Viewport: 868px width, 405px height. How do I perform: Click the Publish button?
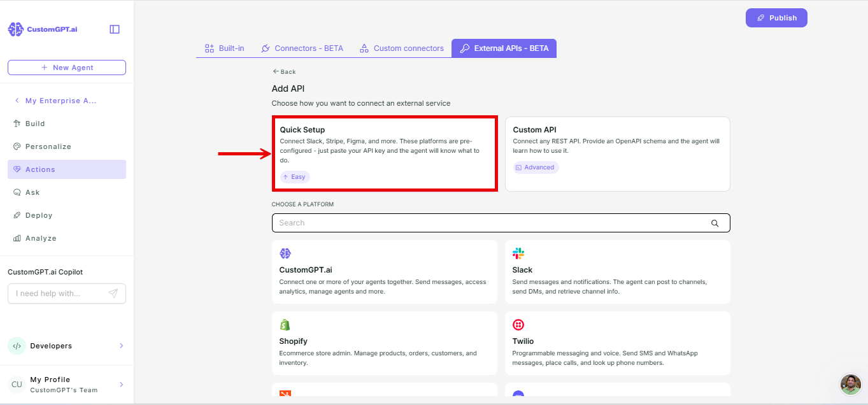click(776, 18)
